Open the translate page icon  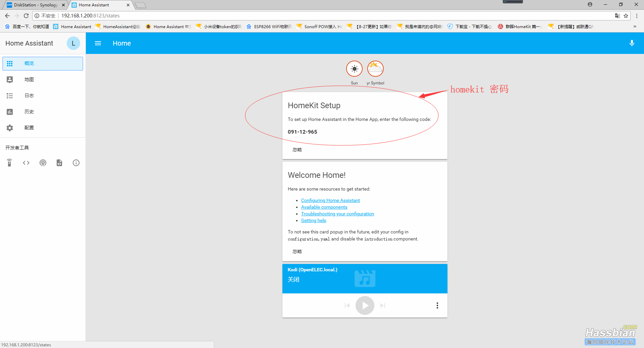click(617, 16)
